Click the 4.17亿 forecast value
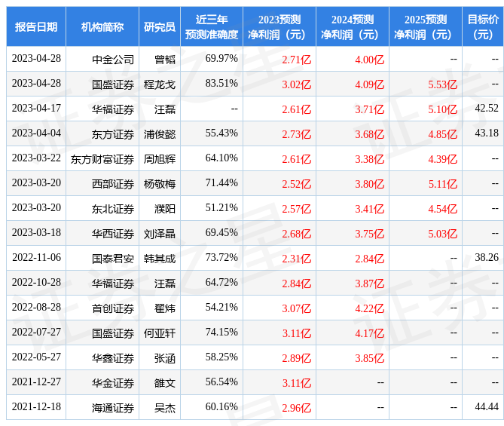 (x=370, y=333)
